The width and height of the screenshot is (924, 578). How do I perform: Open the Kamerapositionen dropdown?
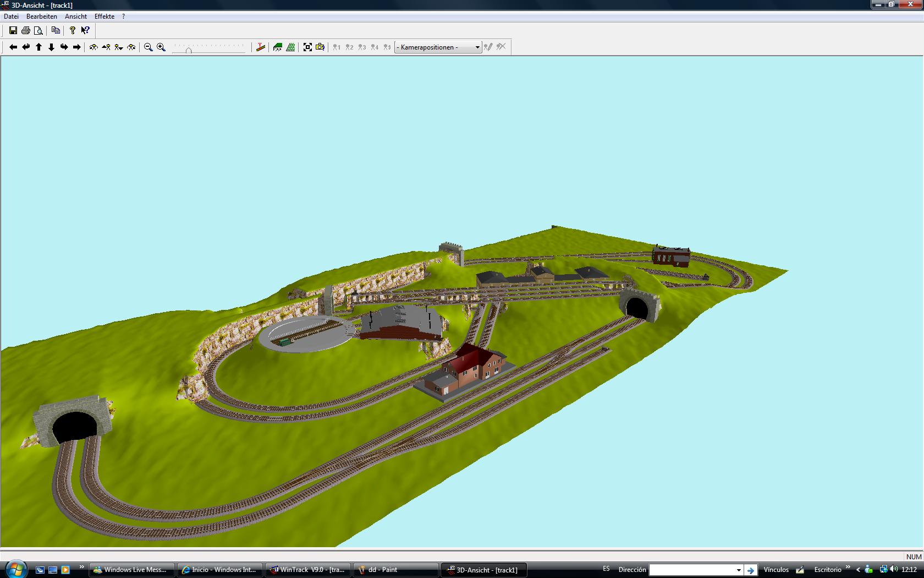click(x=438, y=47)
